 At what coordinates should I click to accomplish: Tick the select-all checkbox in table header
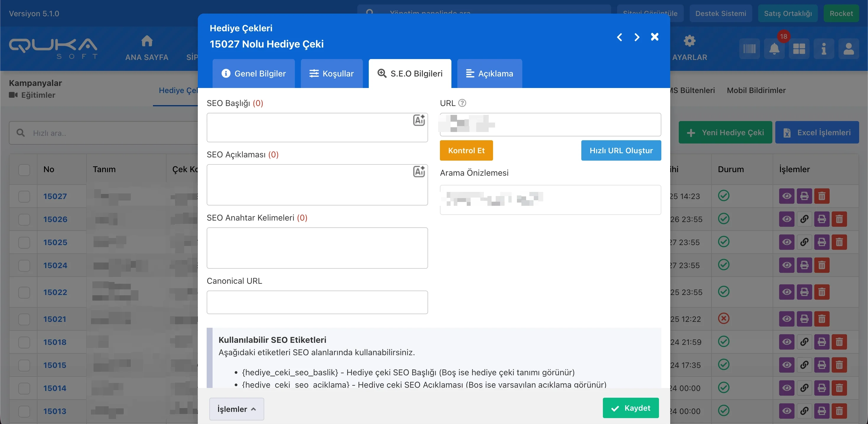pos(24,169)
